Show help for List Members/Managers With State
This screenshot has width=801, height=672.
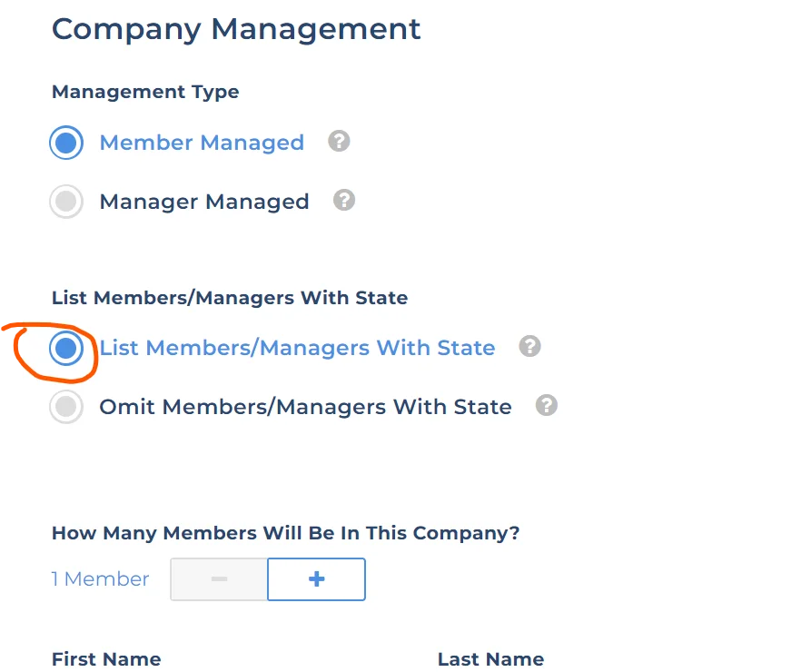coord(529,347)
